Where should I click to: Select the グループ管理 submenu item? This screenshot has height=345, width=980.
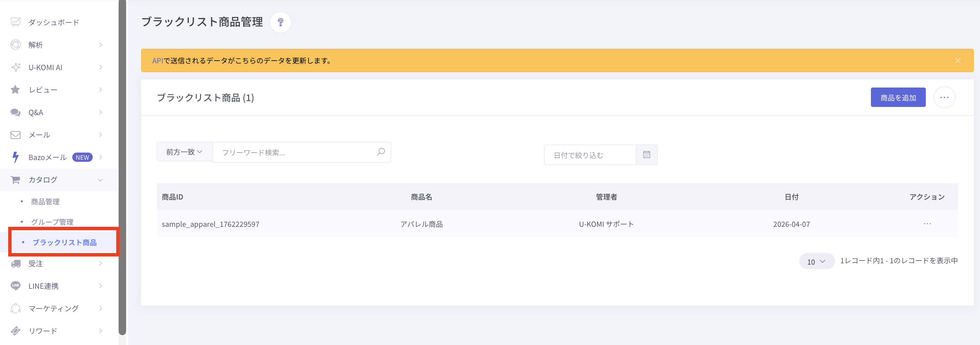(52, 222)
